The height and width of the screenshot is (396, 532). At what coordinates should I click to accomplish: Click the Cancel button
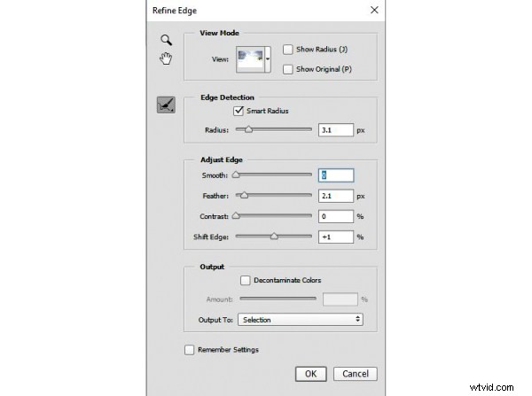(356, 374)
